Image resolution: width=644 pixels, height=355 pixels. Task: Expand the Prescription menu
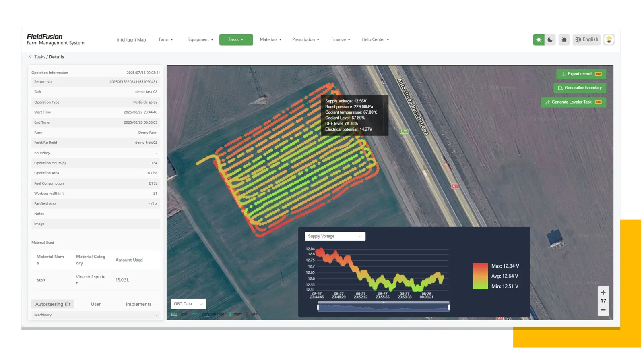click(305, 39)
